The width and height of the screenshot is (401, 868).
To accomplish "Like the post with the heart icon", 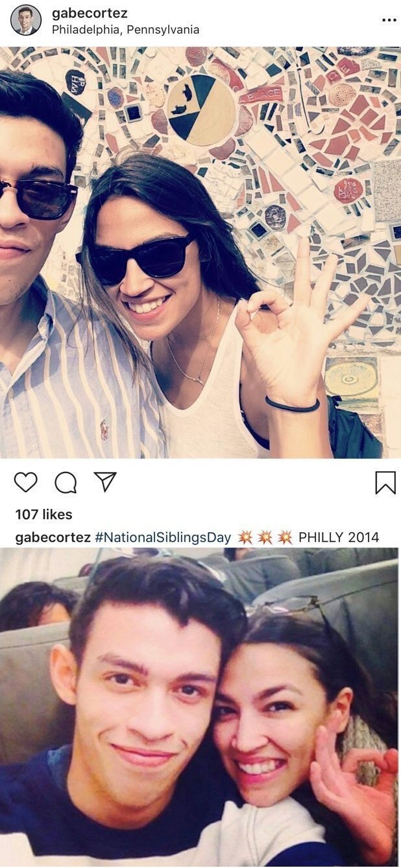I will (x=26, y=482).
